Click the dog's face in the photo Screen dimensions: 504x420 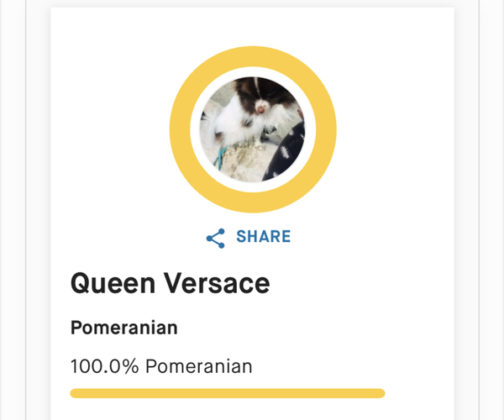pos(261,107)
